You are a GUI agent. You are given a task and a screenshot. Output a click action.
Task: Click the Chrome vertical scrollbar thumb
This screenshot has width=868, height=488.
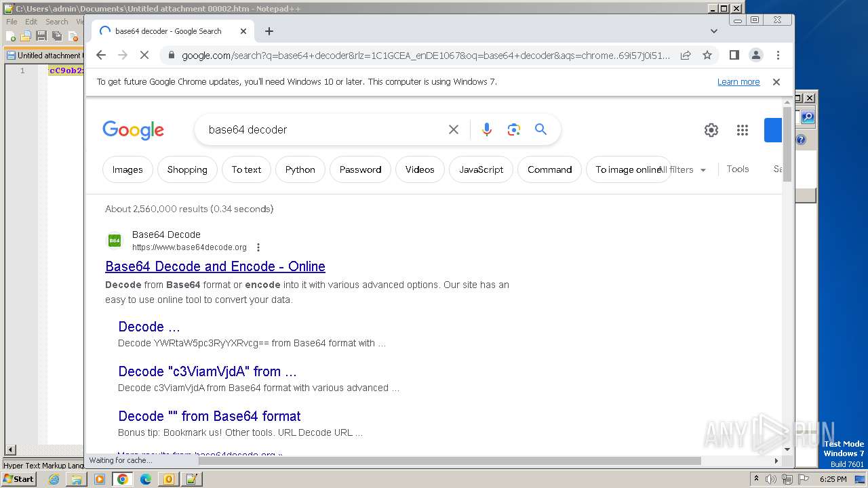pos(787,144)
